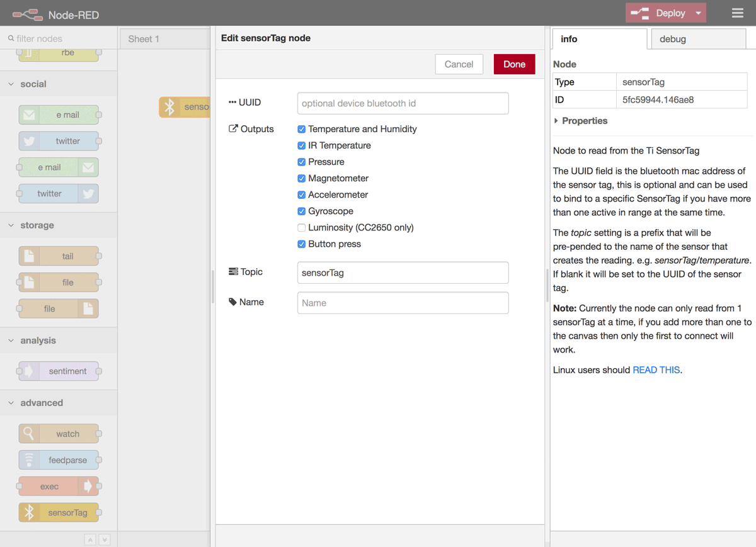Click the UUID ellipsis icon

(x=232, y=102)
